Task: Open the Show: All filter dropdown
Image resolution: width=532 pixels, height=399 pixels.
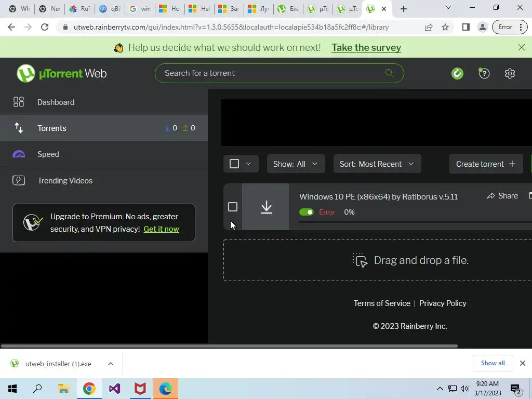Action: pos(296,164)
